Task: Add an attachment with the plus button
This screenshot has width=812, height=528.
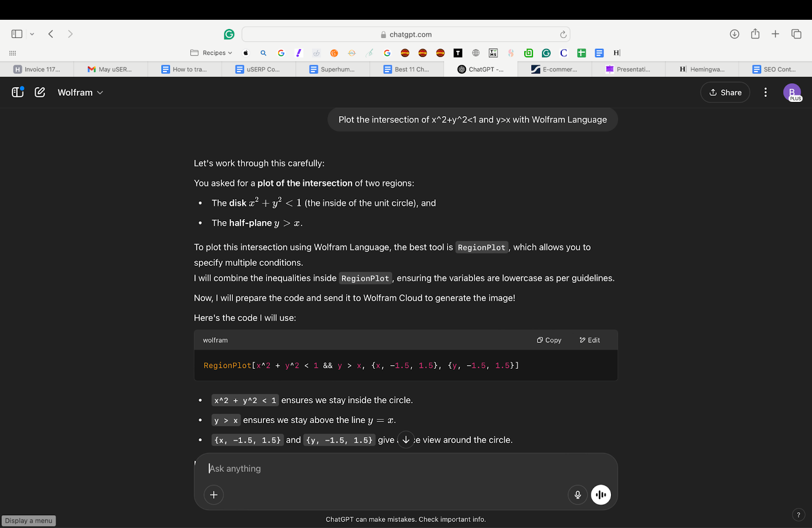Action: pyautogui.click(x=214, y=495)
